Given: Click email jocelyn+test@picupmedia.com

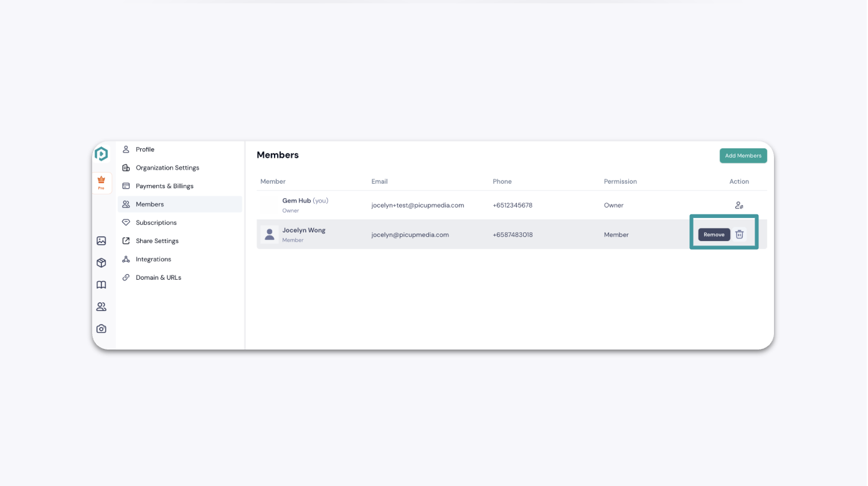Looking at the screenshot, I should 418,205.
